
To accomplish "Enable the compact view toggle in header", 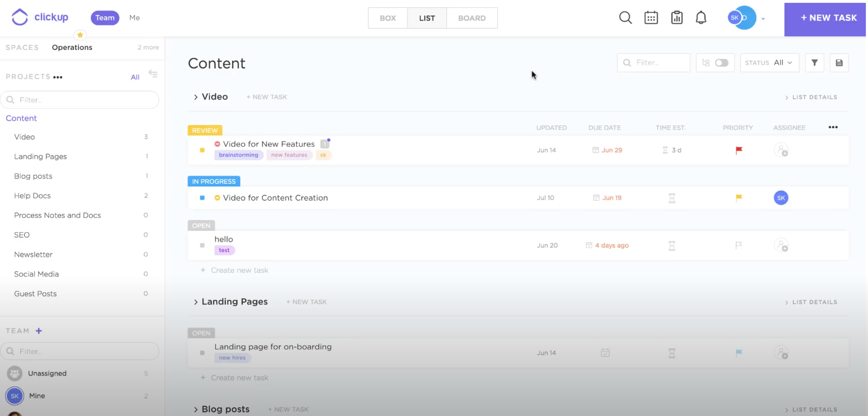I will pos(721,62).
